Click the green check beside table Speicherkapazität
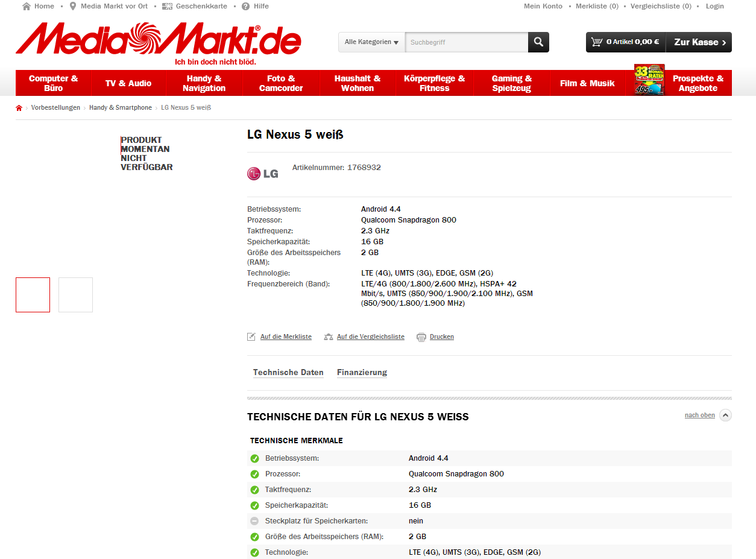This screenshot has width=756, height=559. tap(254, 505)
